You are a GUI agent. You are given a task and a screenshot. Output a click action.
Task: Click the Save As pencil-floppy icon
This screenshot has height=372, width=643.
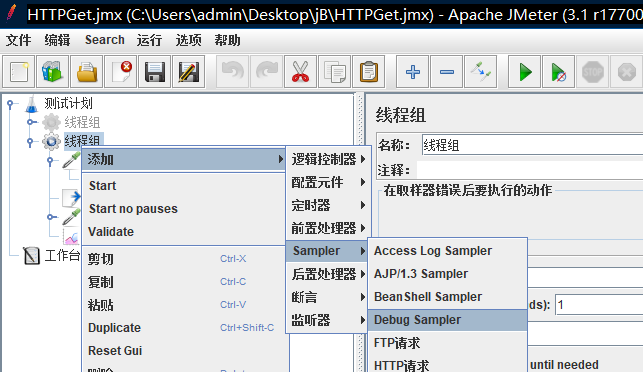coord(189,72)
